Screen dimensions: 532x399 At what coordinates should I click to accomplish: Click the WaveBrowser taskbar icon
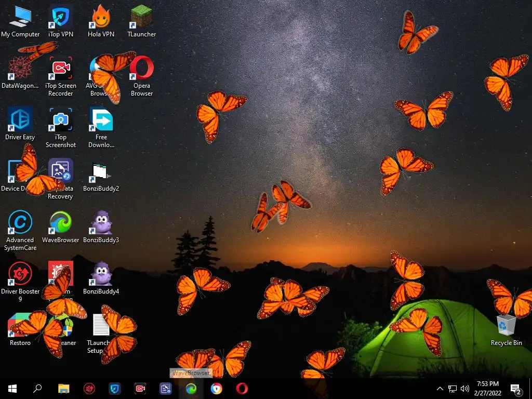pos(191,389)
